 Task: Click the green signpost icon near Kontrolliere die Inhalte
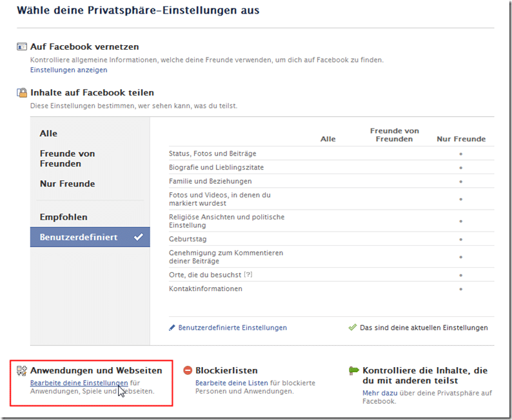click(x=353, y=371)
